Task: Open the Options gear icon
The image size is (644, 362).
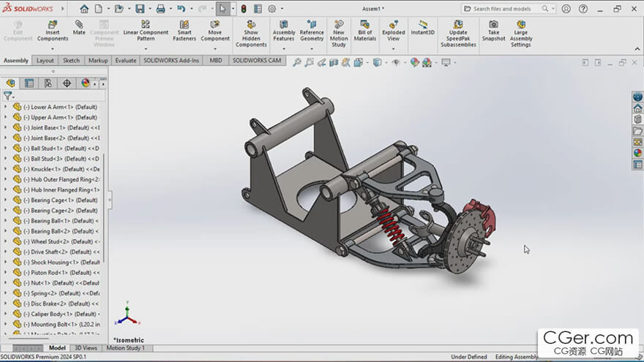Action: click(x=272, y=9)
